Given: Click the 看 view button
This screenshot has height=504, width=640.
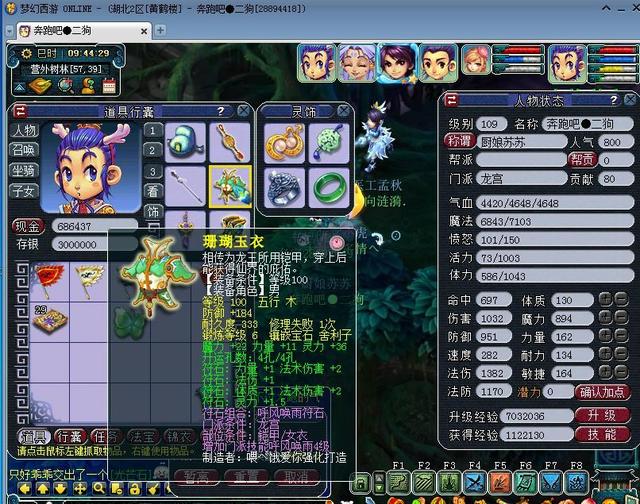Looking at the screenshot, I should tap(153, 191).
